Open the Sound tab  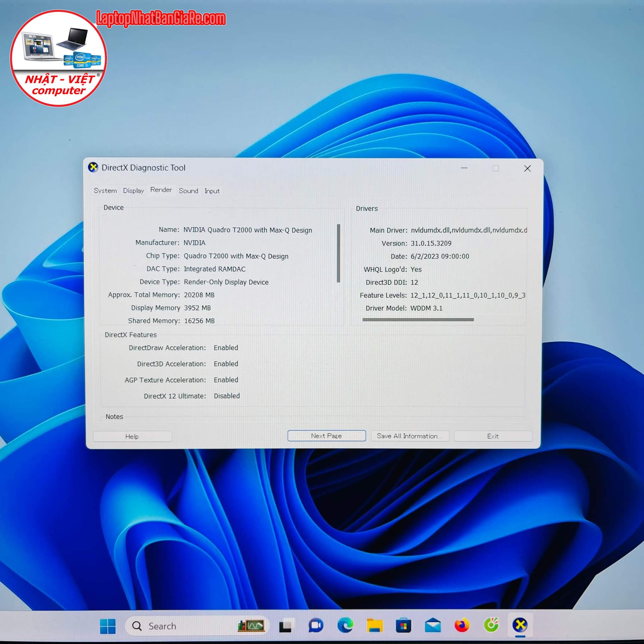[x=188, y=191]
